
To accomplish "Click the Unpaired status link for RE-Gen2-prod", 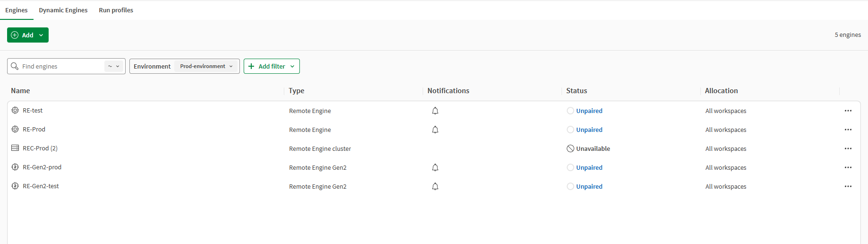I will (x=589, y=167).
